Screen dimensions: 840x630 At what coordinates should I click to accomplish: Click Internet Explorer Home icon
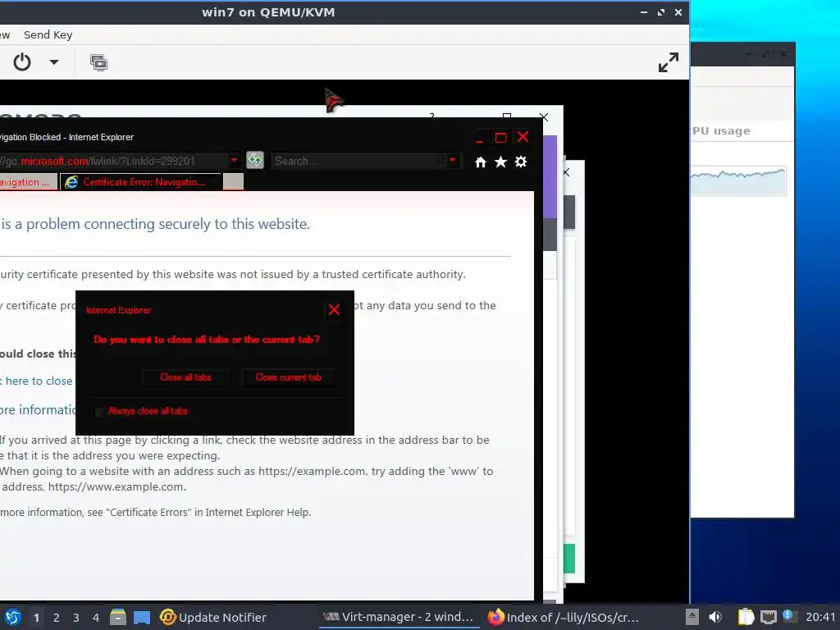tap(481, 162)
